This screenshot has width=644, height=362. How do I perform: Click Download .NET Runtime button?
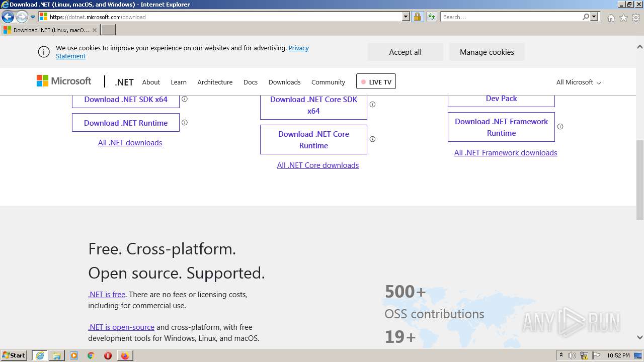tap(126, 123)
